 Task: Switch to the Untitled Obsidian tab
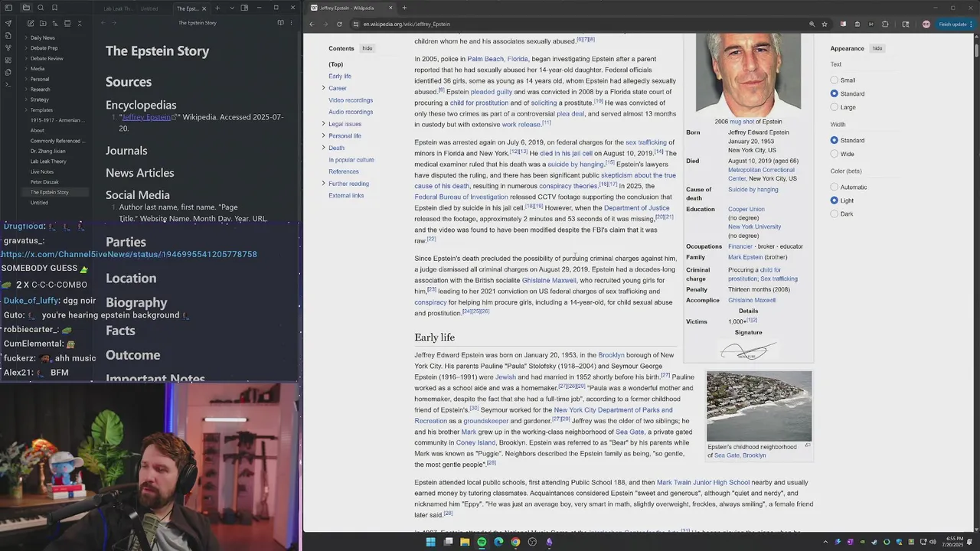point(150,8)
